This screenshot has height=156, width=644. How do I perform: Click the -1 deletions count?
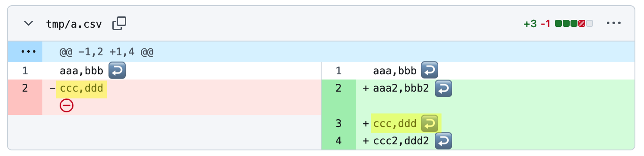coord(545,24)
